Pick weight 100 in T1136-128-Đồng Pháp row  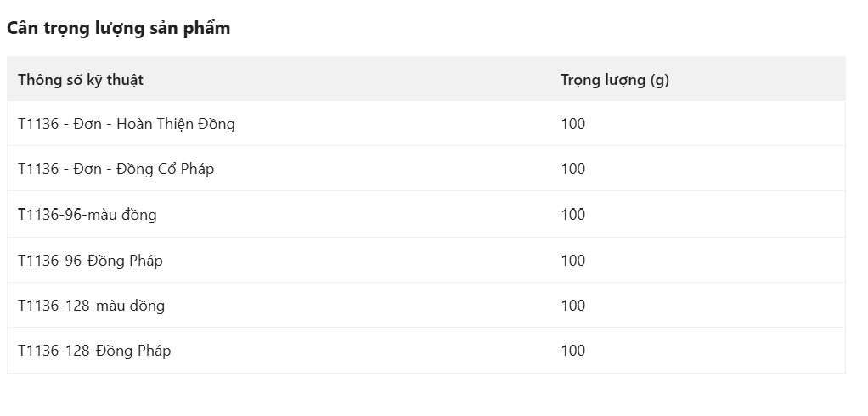[x=573, y=350]
